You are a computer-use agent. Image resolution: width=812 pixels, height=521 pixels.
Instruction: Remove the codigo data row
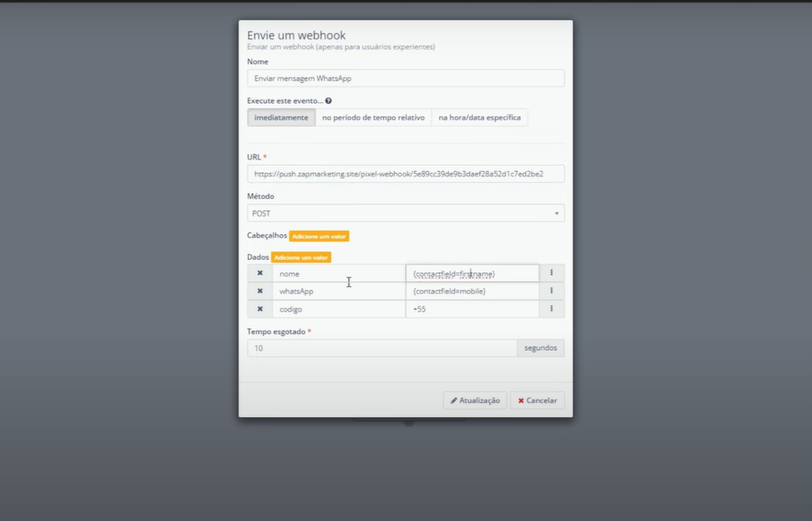coord(260,309)
